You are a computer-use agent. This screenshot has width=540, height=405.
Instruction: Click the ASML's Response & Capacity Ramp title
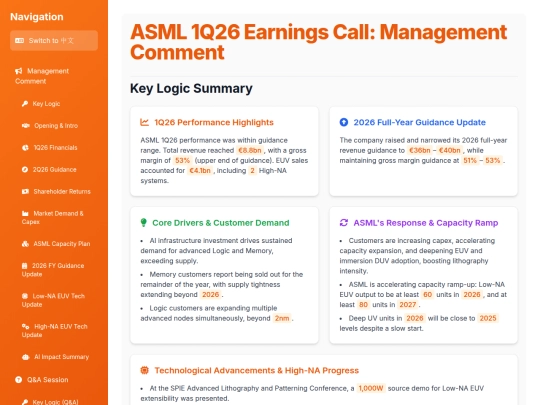point(426,223)
